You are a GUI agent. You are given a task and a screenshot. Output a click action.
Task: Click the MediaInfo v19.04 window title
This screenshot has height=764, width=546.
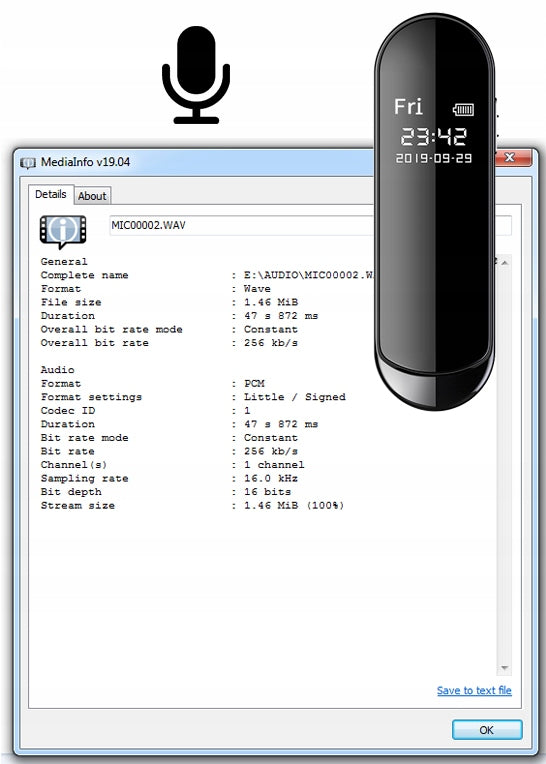coord(85,162)
